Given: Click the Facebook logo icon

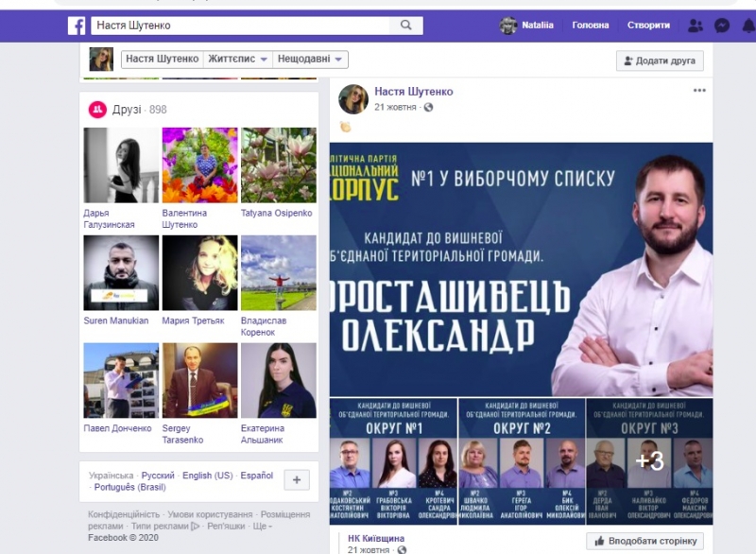Looking at the screenshot, I should (x=77, y=26).
